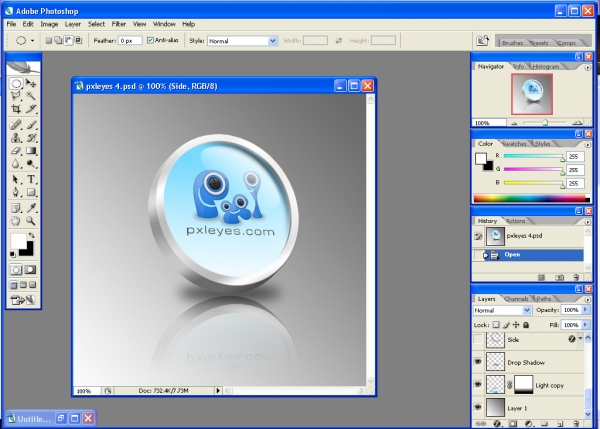
Task: Select the Polygonal Lasso tool
Action: [x=16, y=96]
